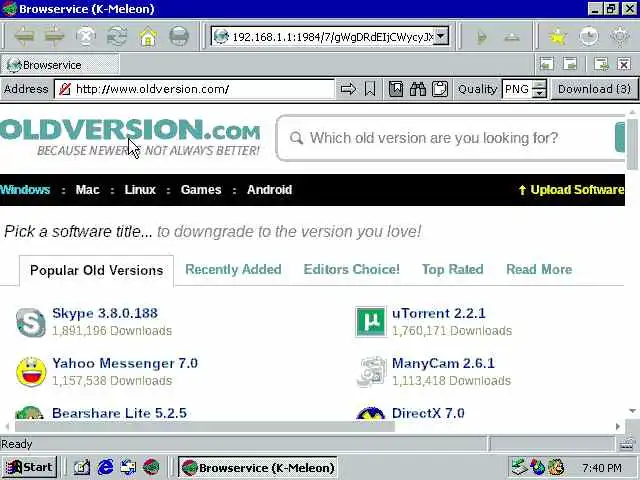640x480 pixels.
Task: Click the clipboard icon
Action: point(440,89)
